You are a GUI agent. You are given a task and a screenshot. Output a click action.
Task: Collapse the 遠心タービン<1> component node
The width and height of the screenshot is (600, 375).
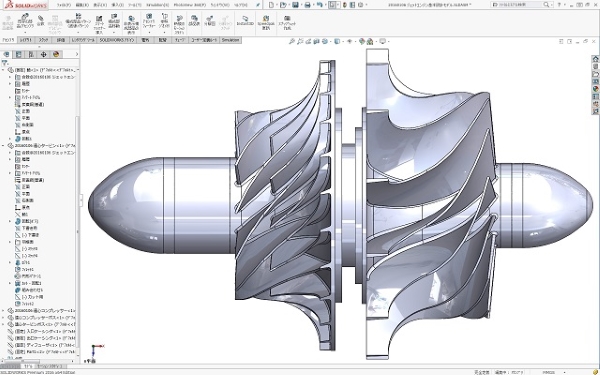pyautogui.click(x=3, y=146)
